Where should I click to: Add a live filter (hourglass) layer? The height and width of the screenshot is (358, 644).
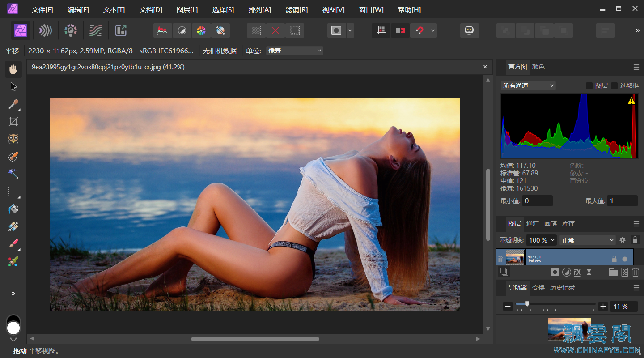589,272
